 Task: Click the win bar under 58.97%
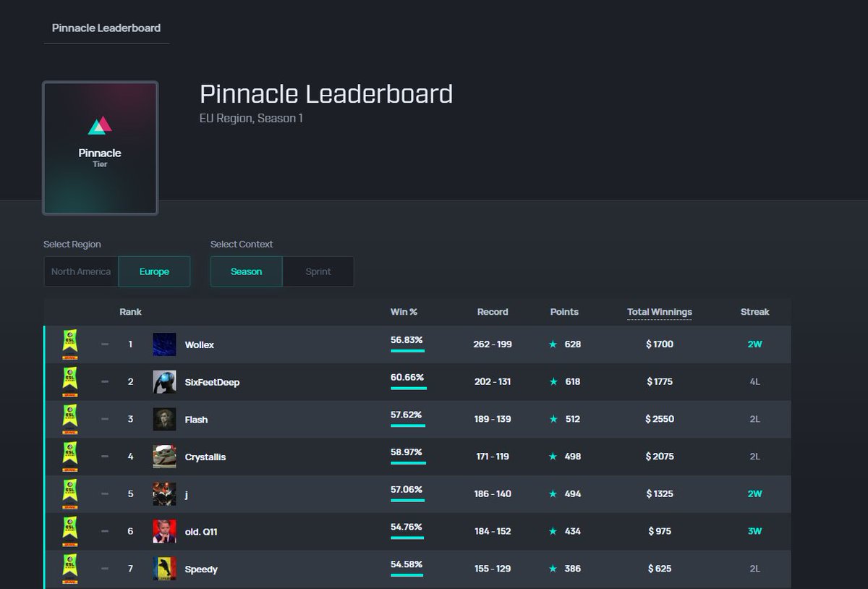(408, 463)
